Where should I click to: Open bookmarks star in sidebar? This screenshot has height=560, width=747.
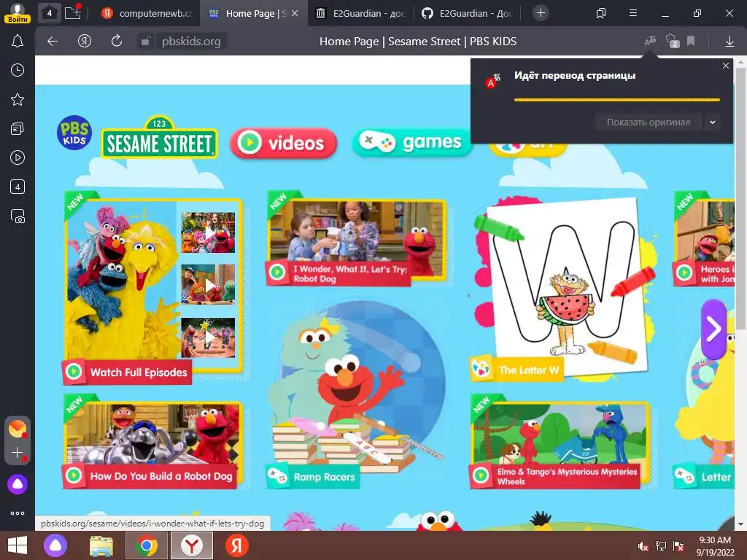(x=18, y=99)
